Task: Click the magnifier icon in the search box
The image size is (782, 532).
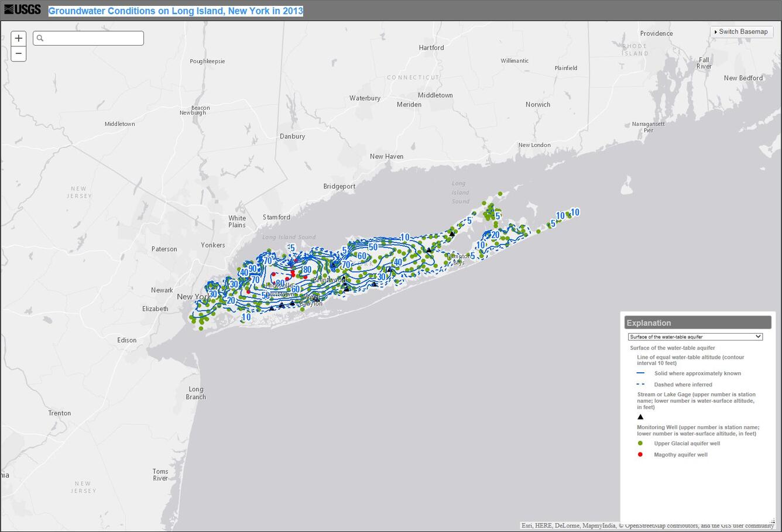Action: click(40, 38)
